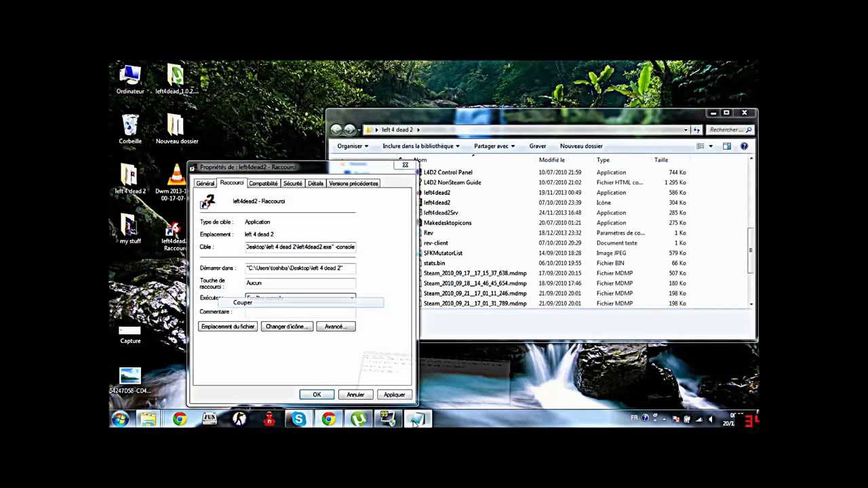Screen dimensions: 868x488
Task: Click the volume speaker tray icon
Action: point(711,419)
